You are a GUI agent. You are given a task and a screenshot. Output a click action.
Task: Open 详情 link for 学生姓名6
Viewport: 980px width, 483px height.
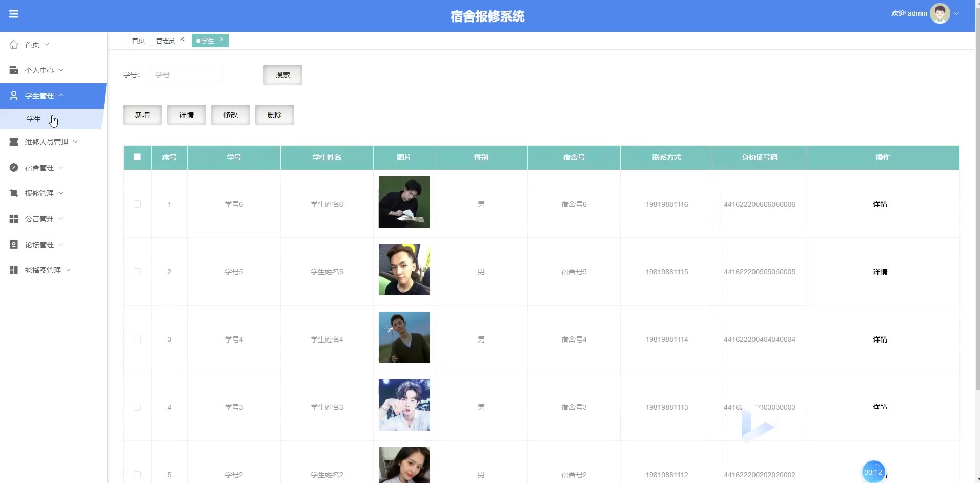[880, 204]
